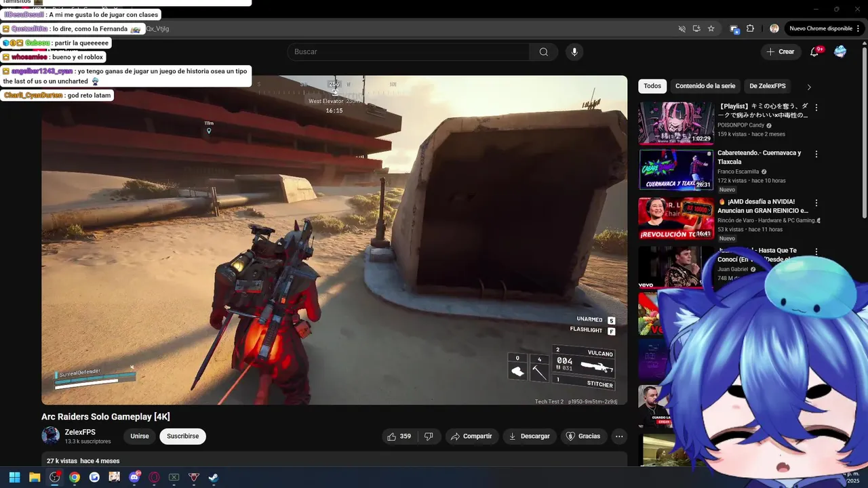The width and height of the screenshot is (868, 488).
Task: Open options for AMD desafía a NVIDIA video
Action: [x=816, y=203]
